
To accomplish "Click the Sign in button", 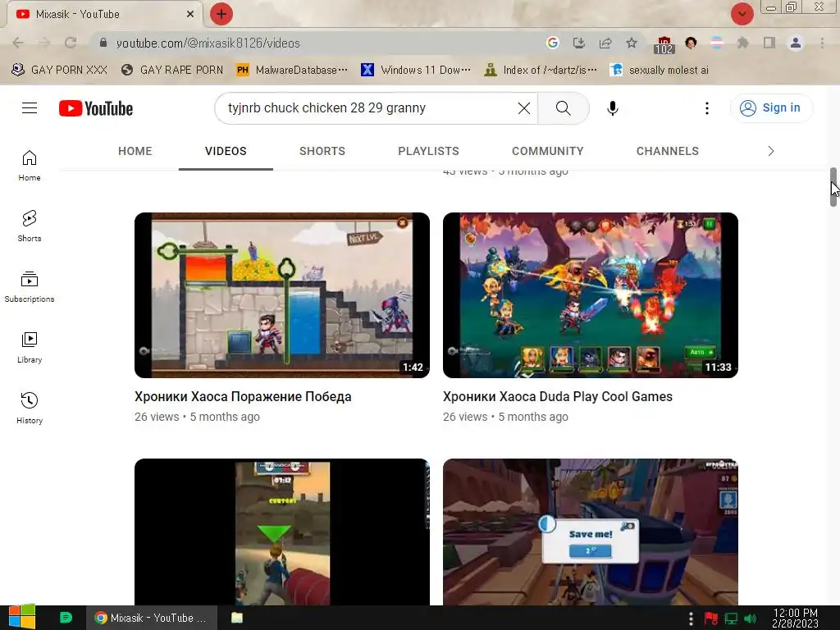I will point(770,108).
